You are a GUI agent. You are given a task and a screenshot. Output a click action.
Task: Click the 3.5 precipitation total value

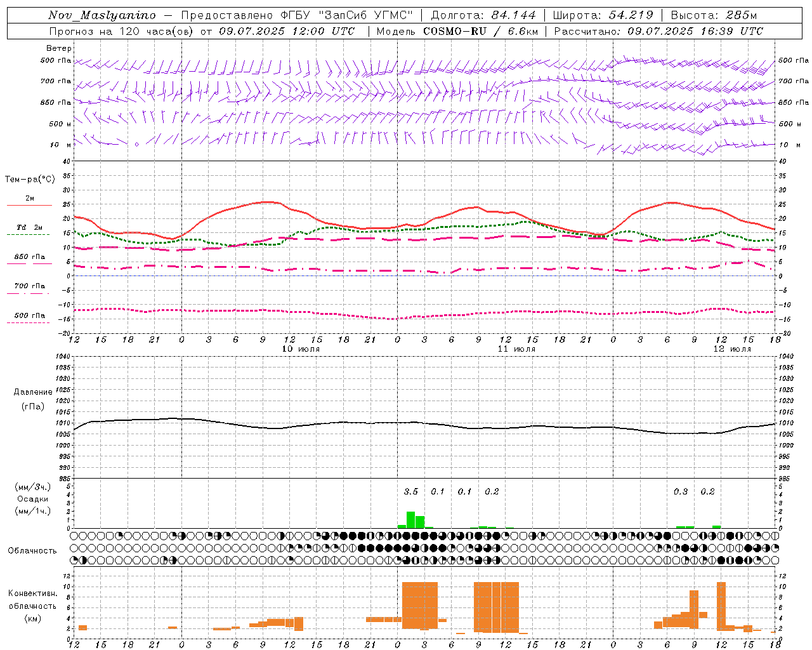coord(411,491)
